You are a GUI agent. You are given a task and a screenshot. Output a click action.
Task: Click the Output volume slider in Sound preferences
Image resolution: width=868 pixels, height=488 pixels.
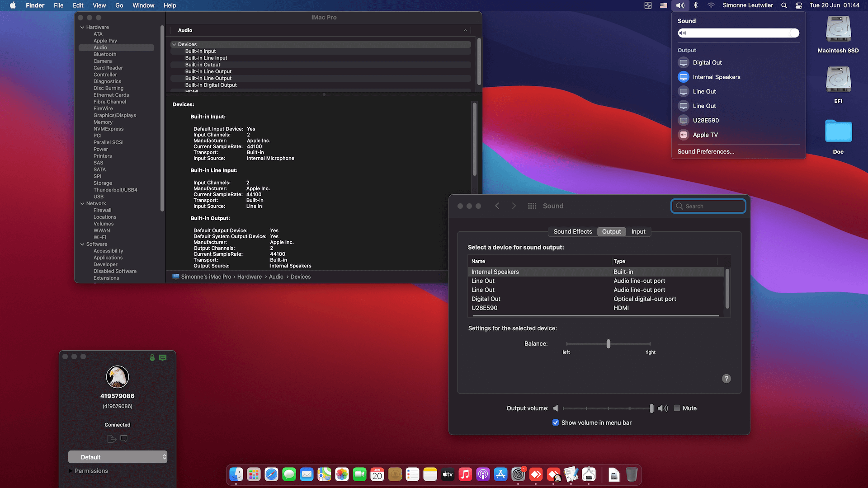tap(608, 408)
